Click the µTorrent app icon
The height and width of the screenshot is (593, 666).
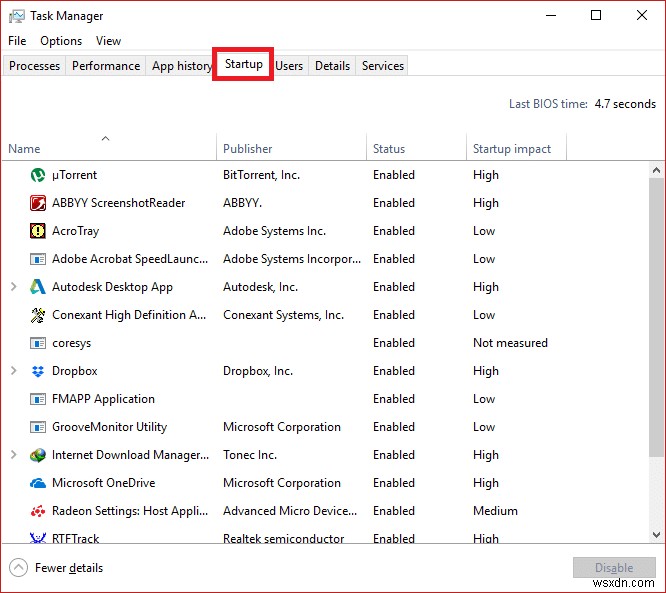[38, 175]
